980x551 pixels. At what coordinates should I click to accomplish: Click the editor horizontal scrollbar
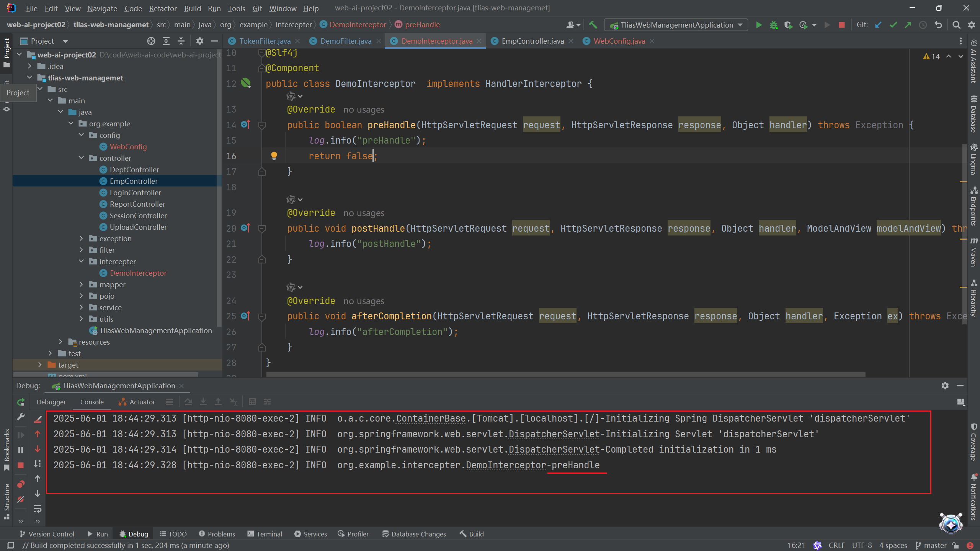(566, 374)
